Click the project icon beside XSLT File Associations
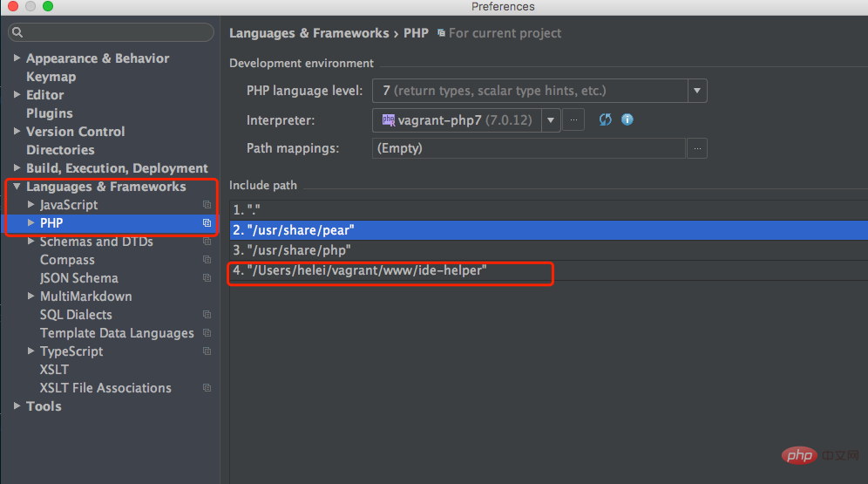The image size is (868, 484). (x=207, y=388)
